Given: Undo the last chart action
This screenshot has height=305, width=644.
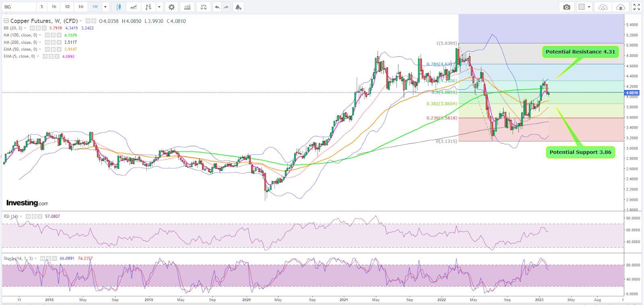Looking at the screenshot, I should click(217, 7).
